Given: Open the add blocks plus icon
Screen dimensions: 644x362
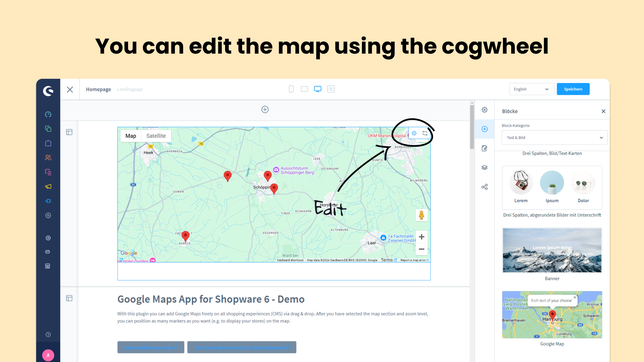Looking at the screenshot, I should click(485, 129).
